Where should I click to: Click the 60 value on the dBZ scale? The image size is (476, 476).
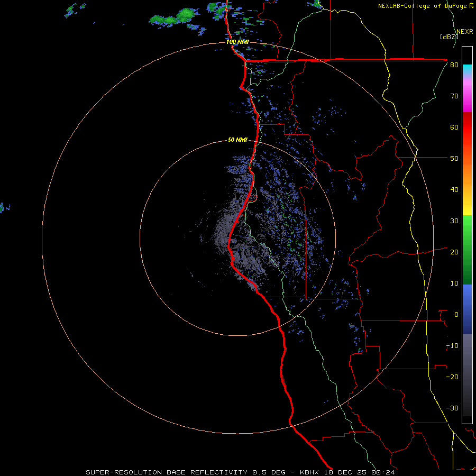(454, 127)
